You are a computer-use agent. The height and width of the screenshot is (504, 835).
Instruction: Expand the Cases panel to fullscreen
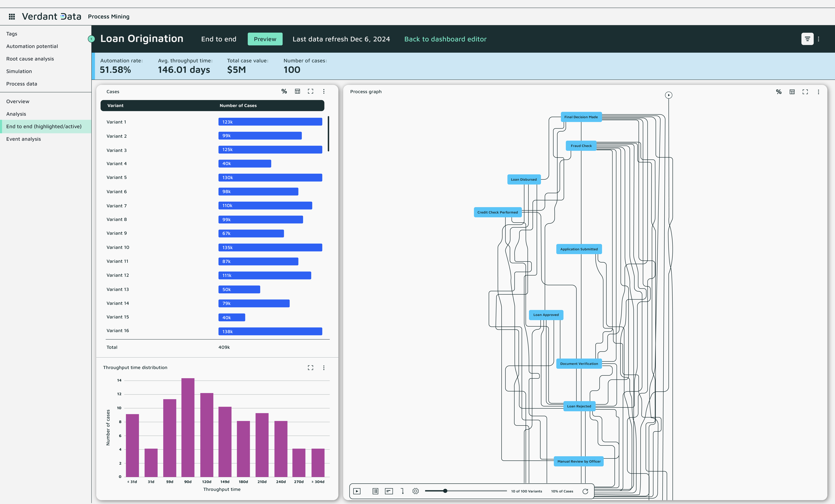310,91
